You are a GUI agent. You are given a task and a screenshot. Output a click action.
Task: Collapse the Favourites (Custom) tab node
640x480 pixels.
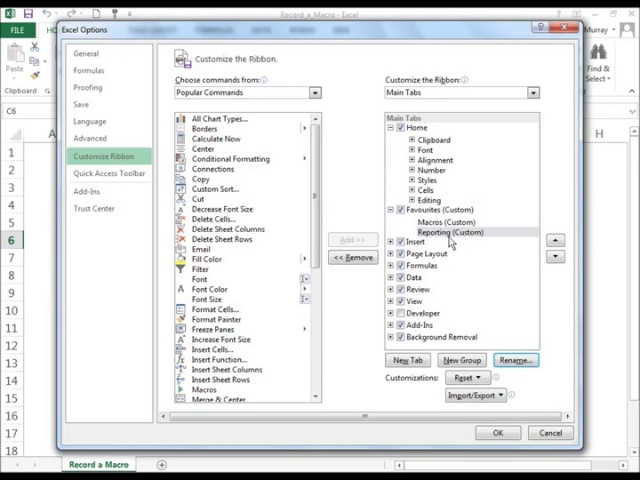pos(390,209)
